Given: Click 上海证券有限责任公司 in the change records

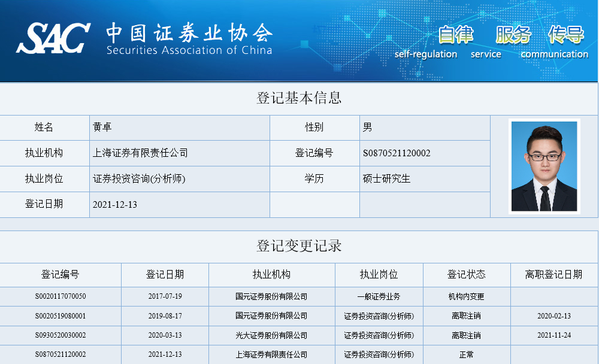Looking at the screenshot, I should (x=271, y=354).
